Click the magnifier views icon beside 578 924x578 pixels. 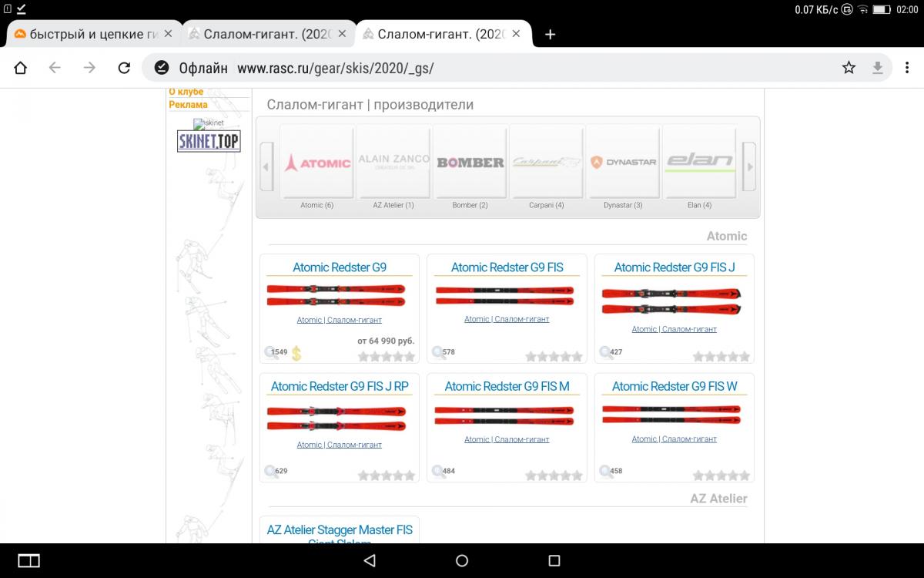(x=438, y=352)
